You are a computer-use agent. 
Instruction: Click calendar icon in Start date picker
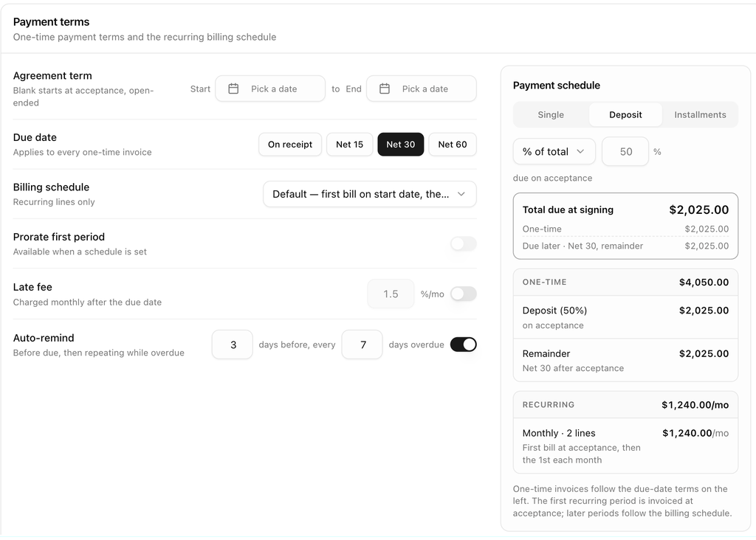(x=233, y=89)
